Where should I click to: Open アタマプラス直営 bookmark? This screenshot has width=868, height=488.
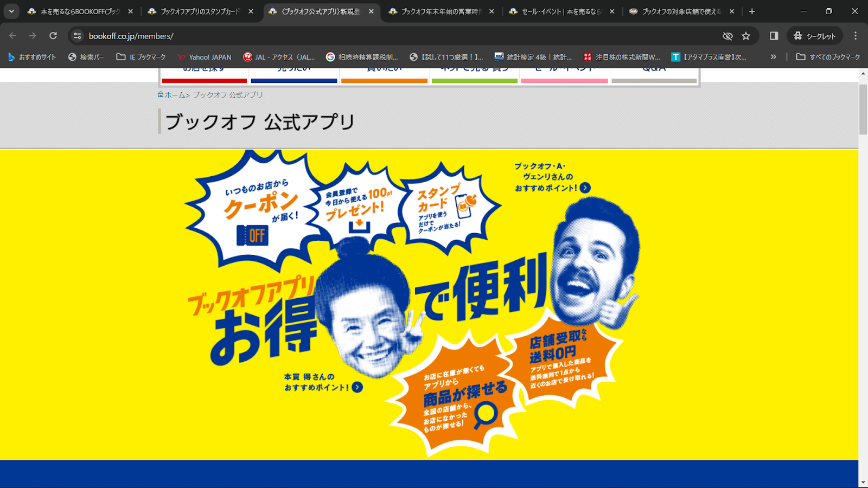click(709, 57)
